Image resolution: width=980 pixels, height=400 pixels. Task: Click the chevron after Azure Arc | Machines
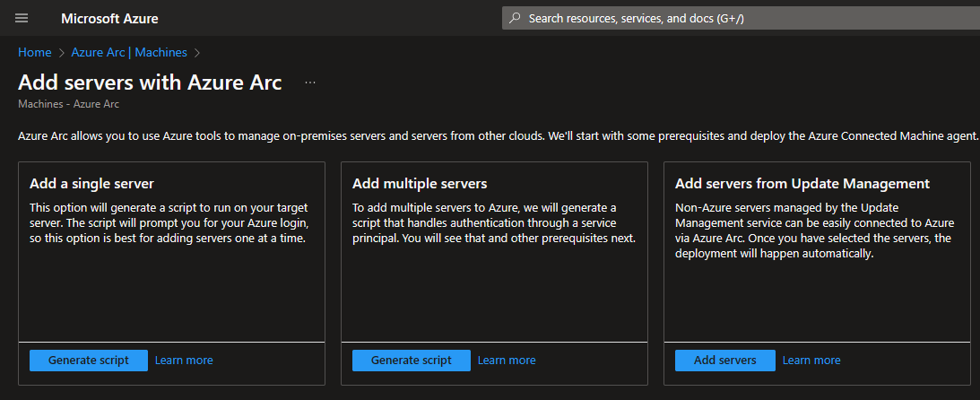[x=197, y=53]
